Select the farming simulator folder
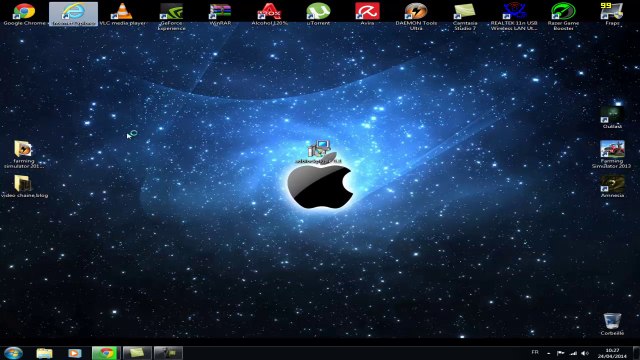Viewport: 640px width, 360px height. click(24, 154)
